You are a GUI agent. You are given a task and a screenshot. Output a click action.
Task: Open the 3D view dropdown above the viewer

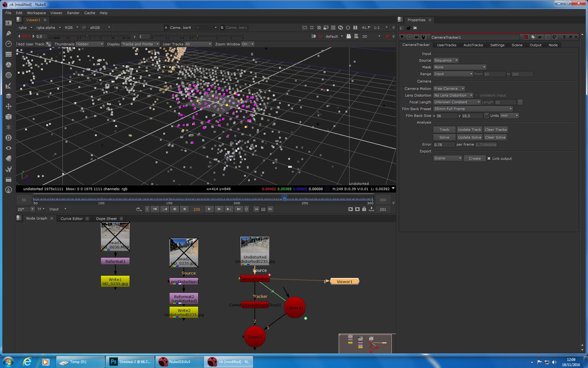(x=371, y=36)
